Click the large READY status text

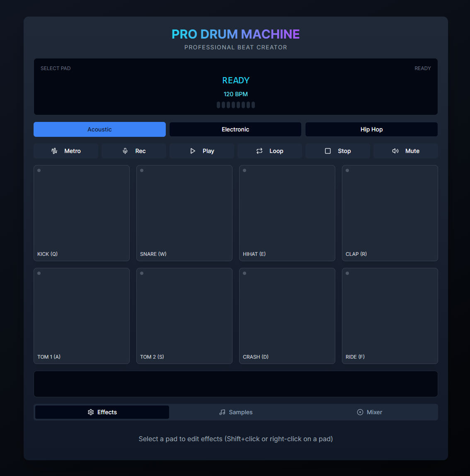click(236, 80)
